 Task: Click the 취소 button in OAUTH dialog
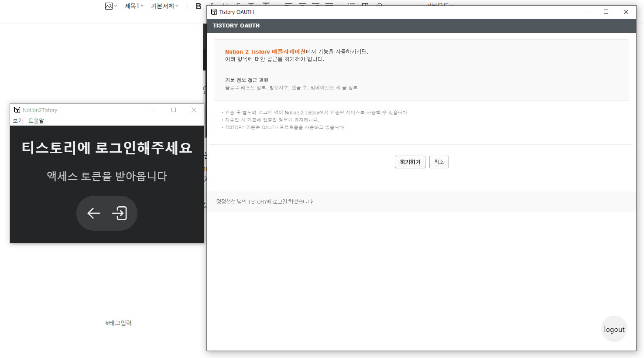(439, 162)
